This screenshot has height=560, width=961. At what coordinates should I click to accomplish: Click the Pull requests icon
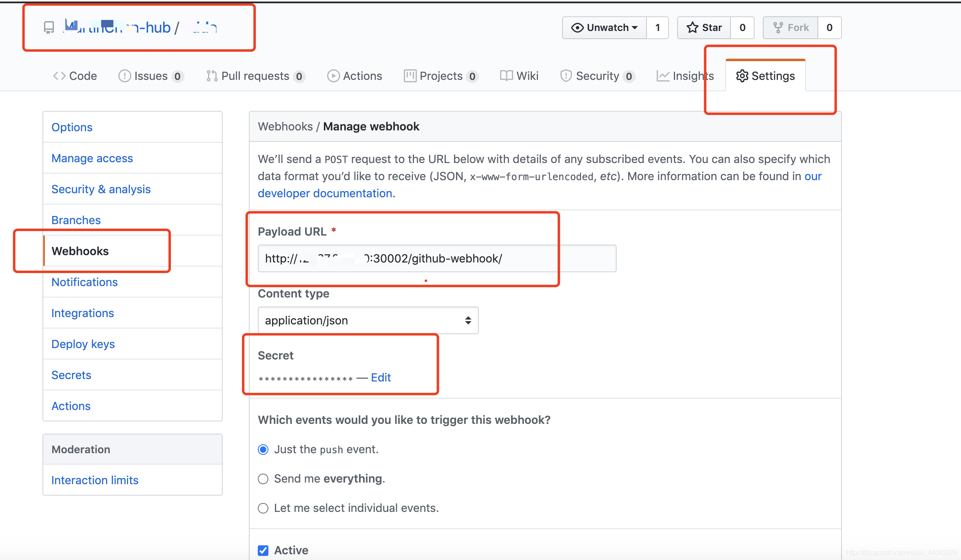tap(212, 76)
